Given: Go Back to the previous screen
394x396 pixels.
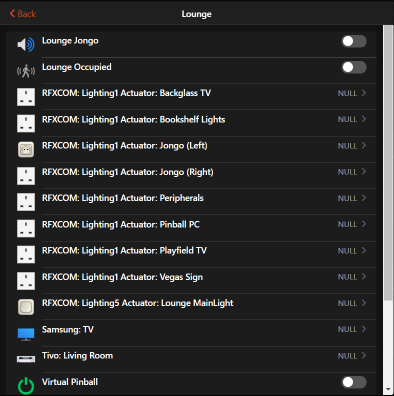Looking at the screenshot, I should [23, 14].
